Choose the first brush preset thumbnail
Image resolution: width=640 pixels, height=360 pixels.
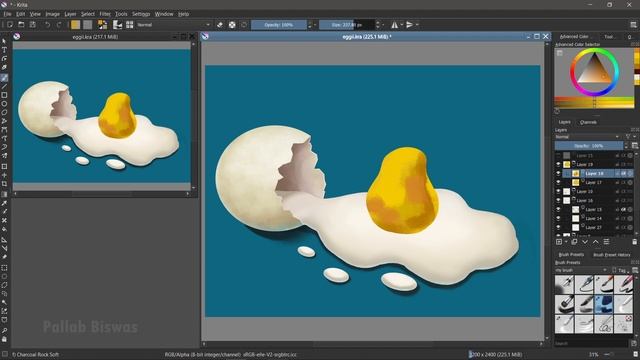[x=564, y=284]
